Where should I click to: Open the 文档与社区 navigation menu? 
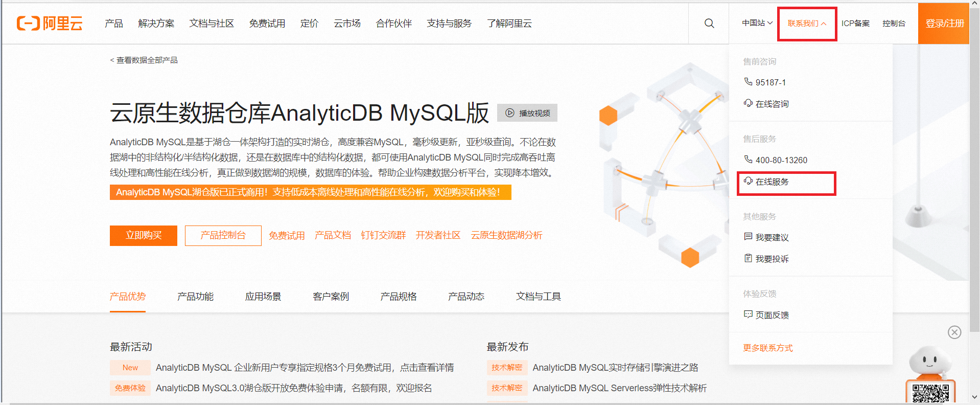click(x=212, y=24)
